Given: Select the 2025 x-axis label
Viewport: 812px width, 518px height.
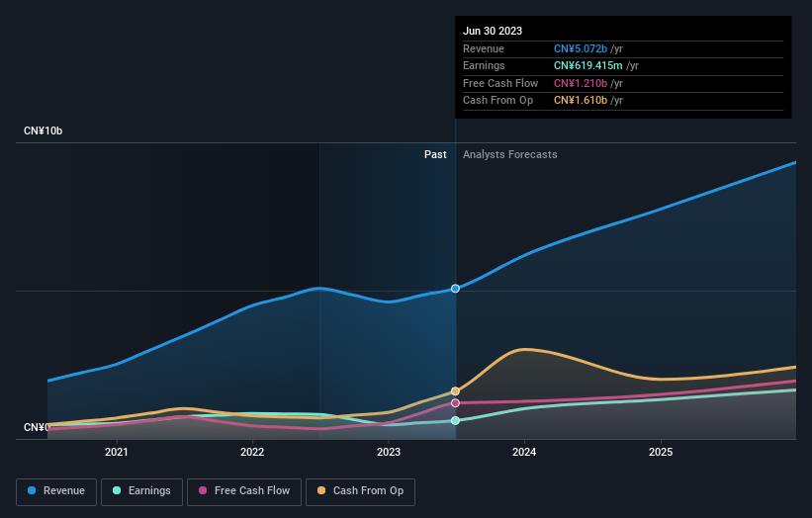Looking at the screenshot, I should pyautogui.click(x=661, y=452).
